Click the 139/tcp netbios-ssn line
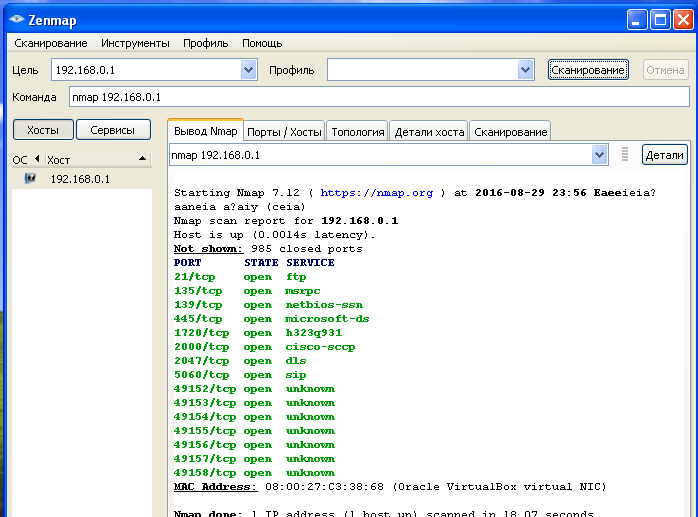 [x=268, y=305]
